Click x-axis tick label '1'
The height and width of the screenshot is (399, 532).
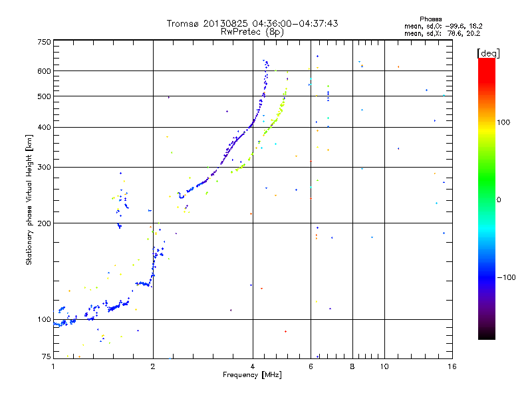(x=53, y=366)
